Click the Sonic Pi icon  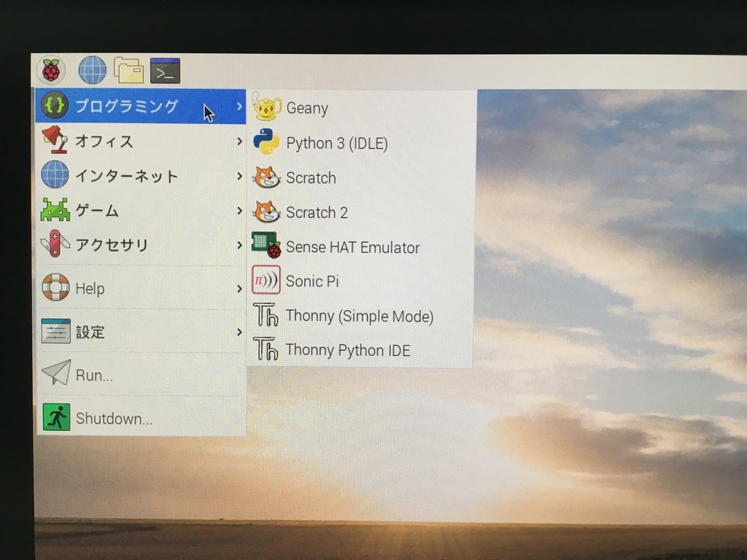(x=266, y=280)
